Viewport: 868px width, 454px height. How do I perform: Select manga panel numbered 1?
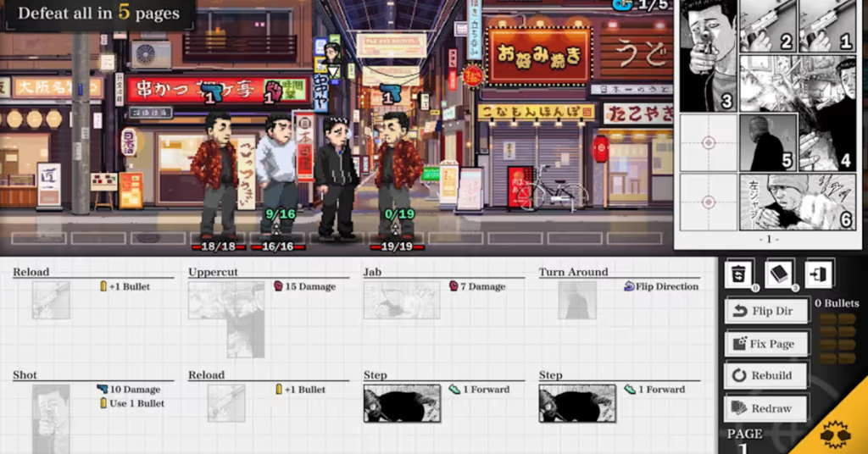pos(827,26)
